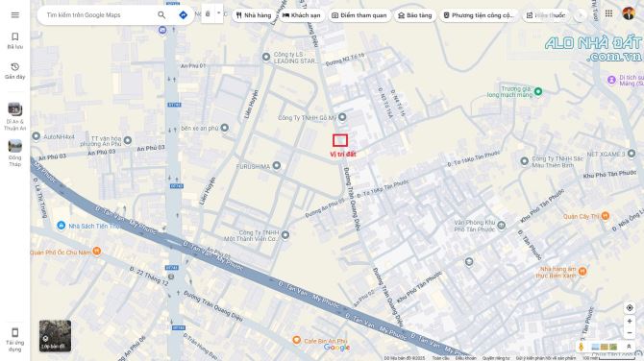Select the bến xe an phú pin

click(225, 128)
